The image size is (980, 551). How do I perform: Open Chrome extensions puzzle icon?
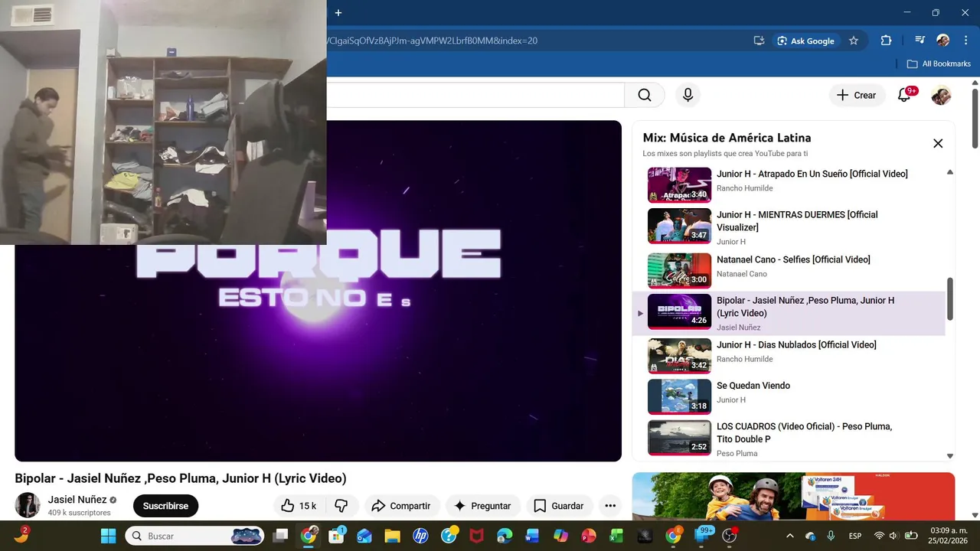[886, 41]
